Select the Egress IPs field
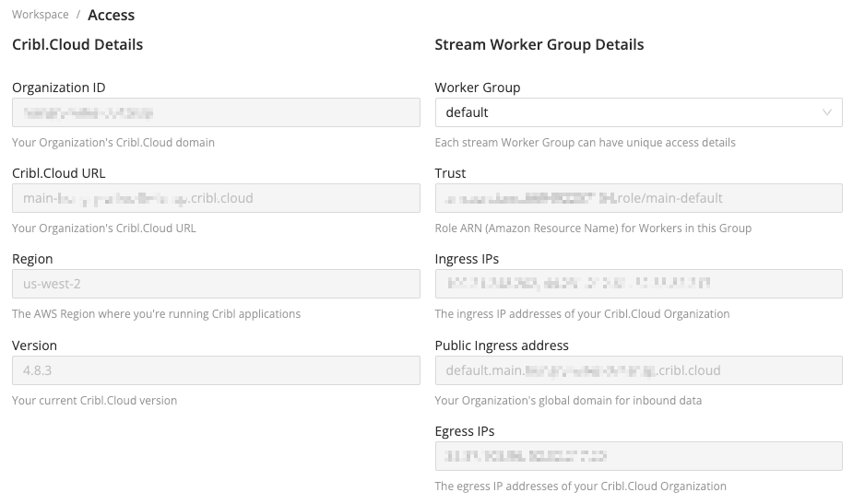The image size is (853, 504). (x=639, y=456)
